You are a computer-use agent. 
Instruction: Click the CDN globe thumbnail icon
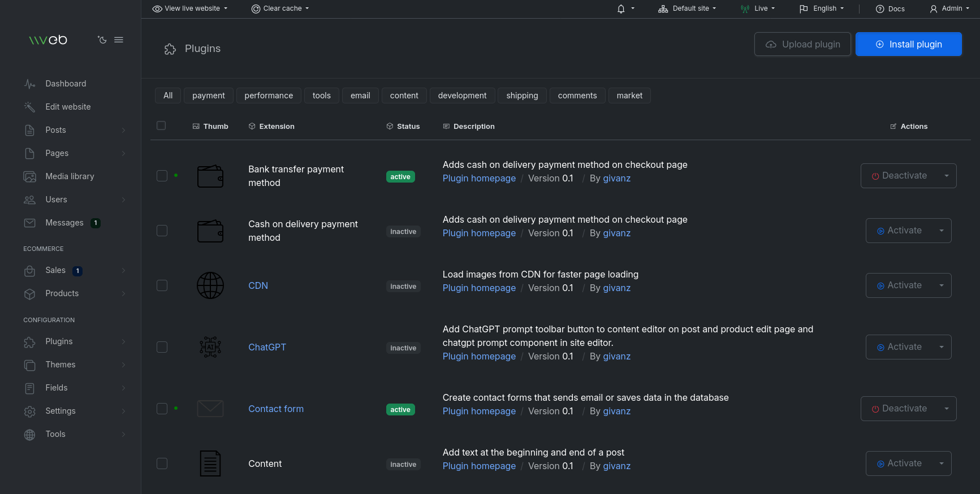(x=210, y=285)
